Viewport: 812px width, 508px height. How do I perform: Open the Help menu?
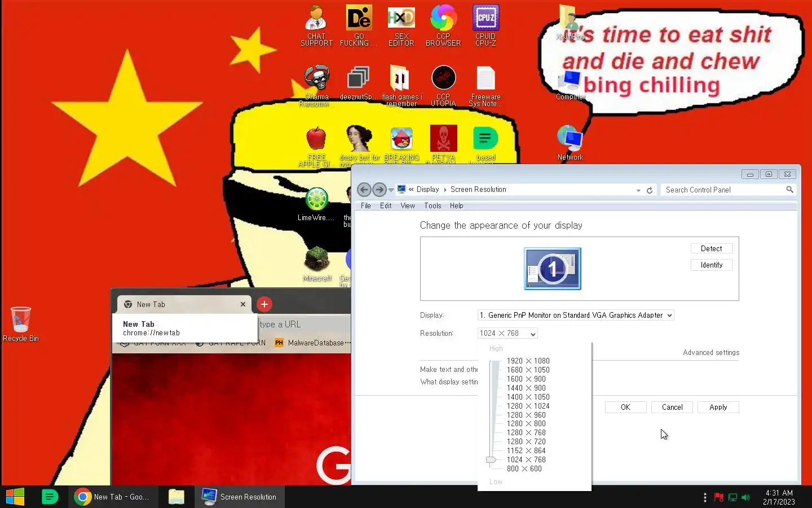457,206
